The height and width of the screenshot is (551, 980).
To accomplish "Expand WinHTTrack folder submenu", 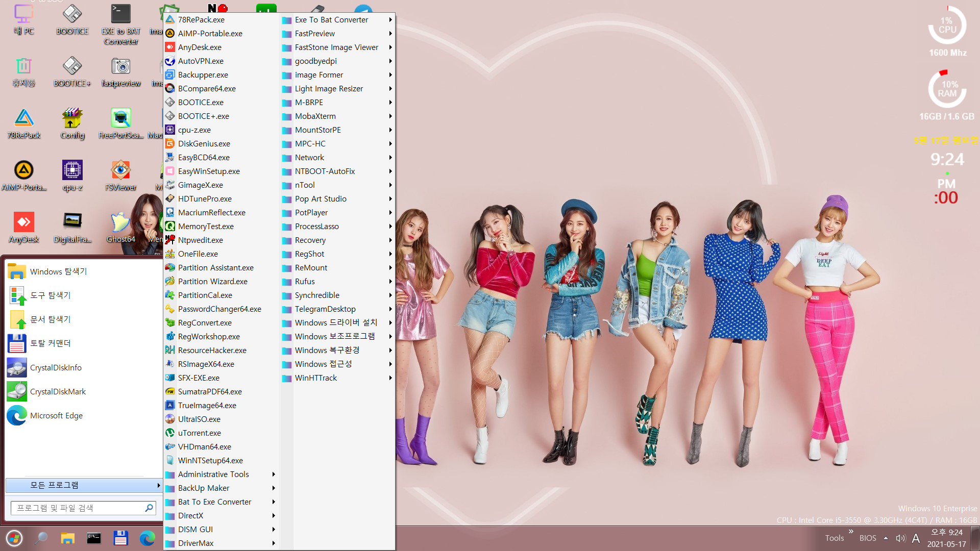I will 338,378.
